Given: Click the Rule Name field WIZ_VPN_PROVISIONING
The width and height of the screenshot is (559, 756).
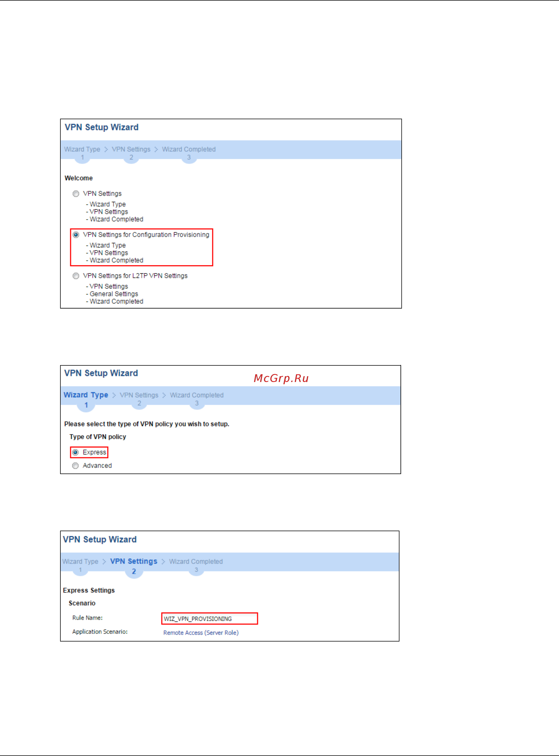Looking at the screenshot, I should (209, 618).
